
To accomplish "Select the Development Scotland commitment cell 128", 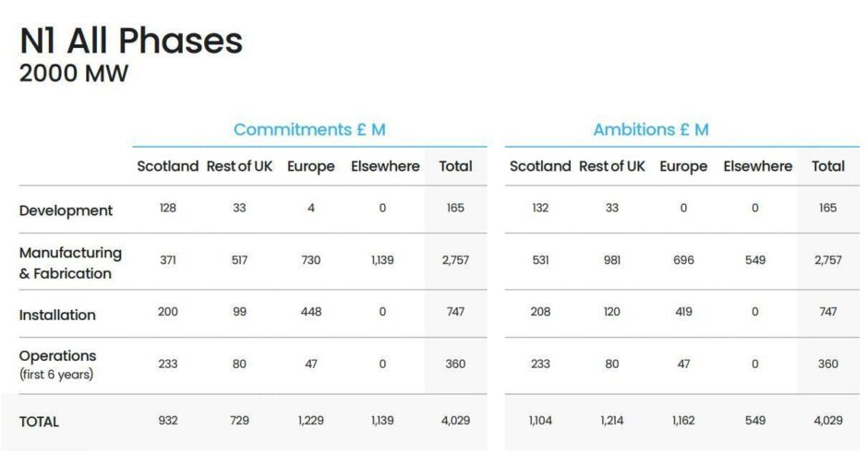I will coord(167,209).
